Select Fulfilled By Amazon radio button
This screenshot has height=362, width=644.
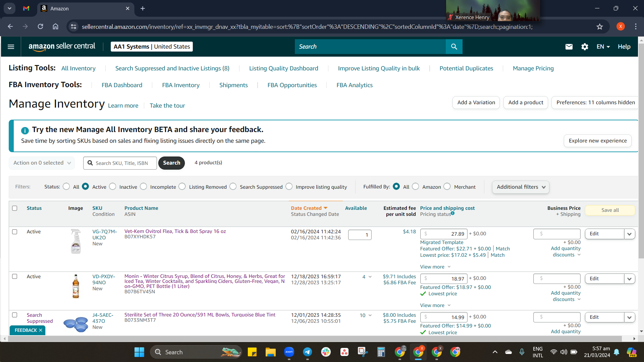tap(416, 186)
